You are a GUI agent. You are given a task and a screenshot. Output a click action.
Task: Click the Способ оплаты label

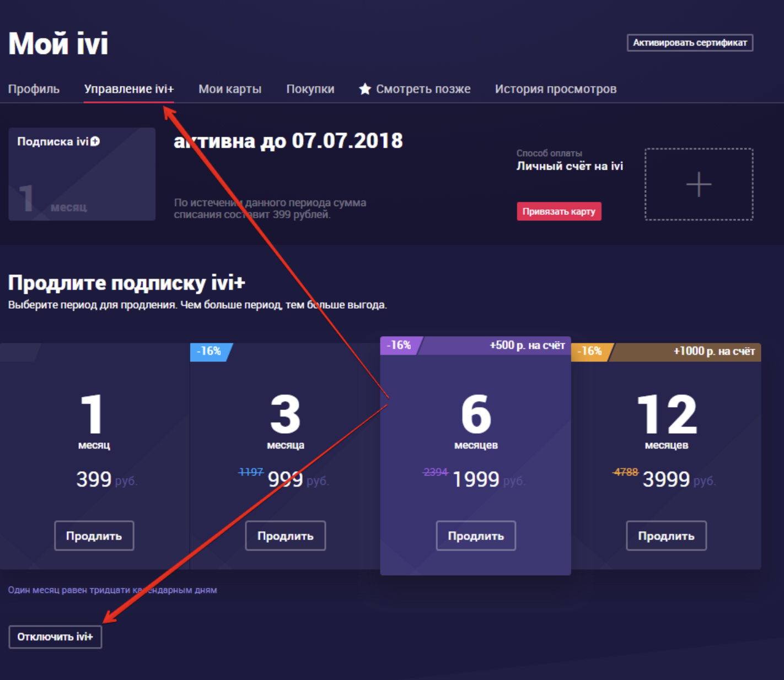(x=549, y=153)
